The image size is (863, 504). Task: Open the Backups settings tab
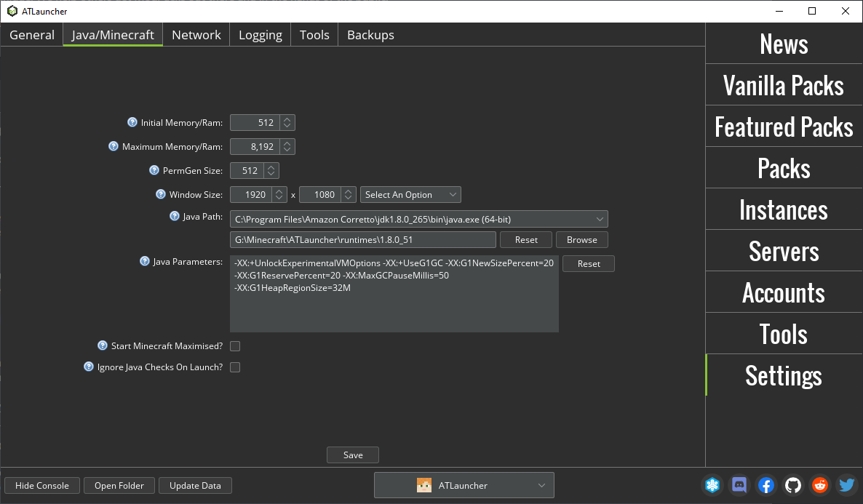[370, 35]
